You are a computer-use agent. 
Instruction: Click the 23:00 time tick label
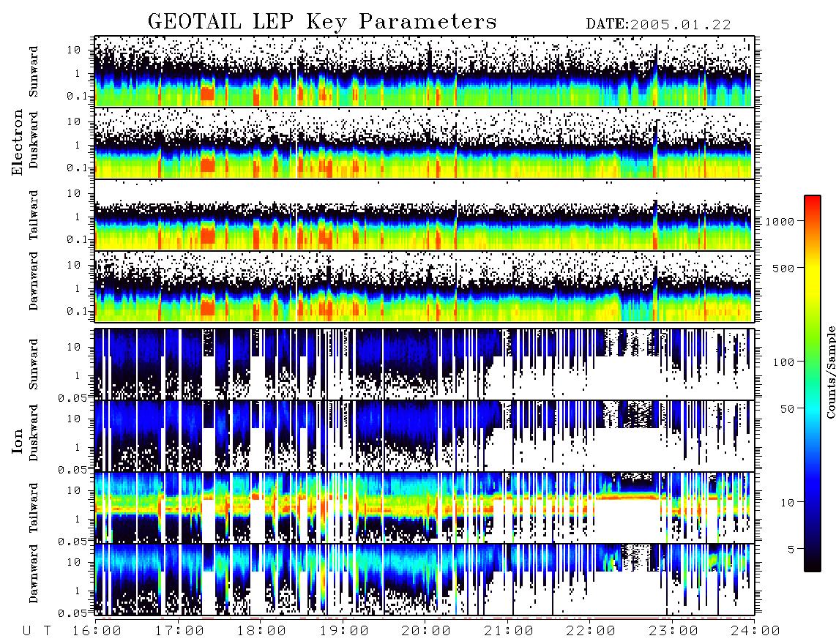(673, 632)
